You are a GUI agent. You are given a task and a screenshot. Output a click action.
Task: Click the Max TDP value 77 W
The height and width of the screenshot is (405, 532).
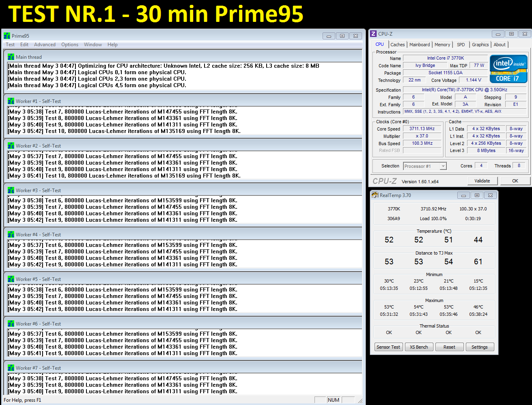[479, 65]
